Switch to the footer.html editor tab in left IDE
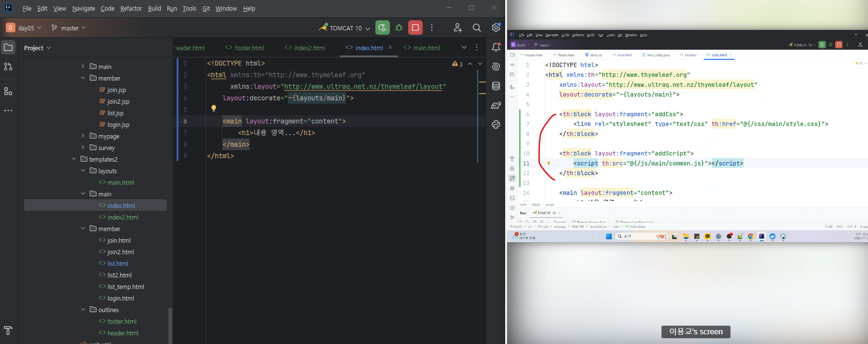The width and height of the screenshot is (868, 344). tap(245, 48)
